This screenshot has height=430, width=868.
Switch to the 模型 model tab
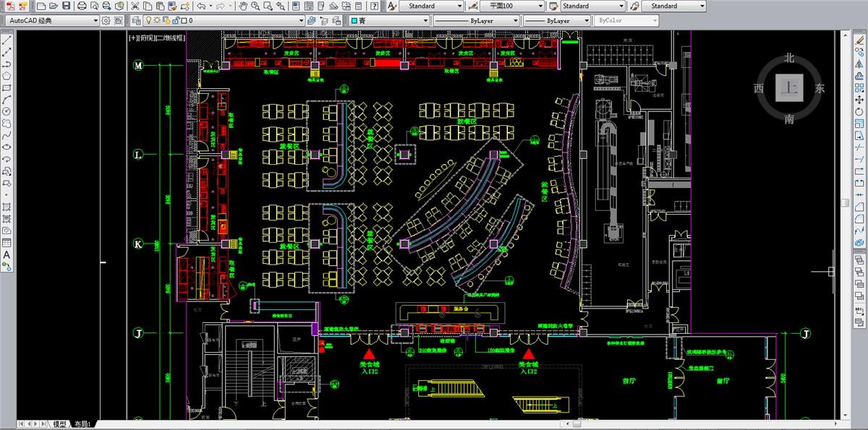click(59, 424)
